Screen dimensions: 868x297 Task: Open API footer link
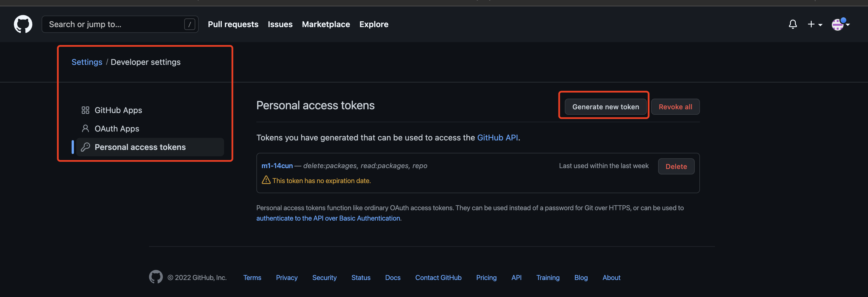(x=516, y=277)
